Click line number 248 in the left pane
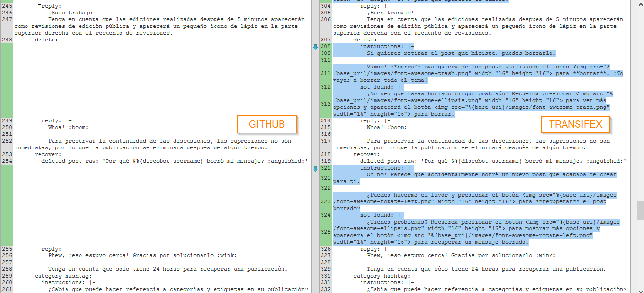The height and width of the screenshot is (293, 644). point(7,40)
